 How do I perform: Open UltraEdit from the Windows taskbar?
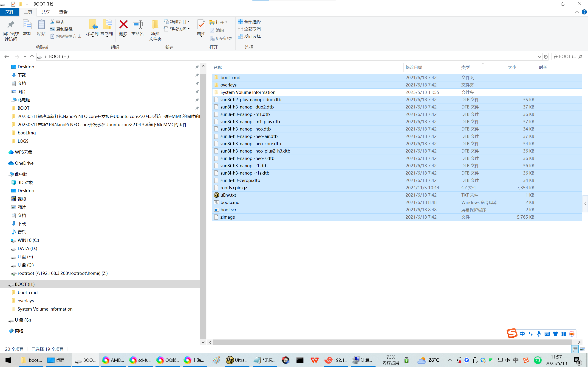(236, 360)
